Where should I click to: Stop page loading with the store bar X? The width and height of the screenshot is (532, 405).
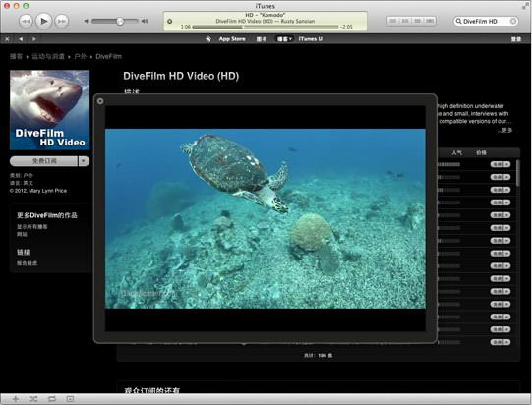7,39
